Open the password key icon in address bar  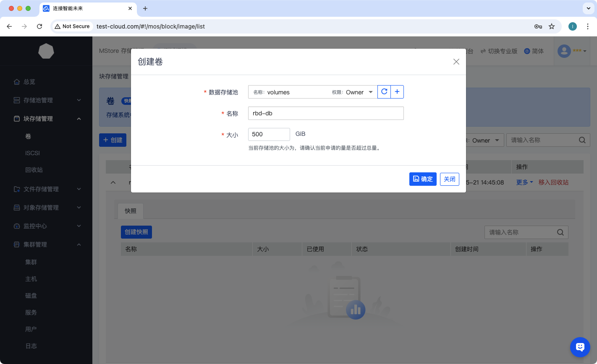538,26
